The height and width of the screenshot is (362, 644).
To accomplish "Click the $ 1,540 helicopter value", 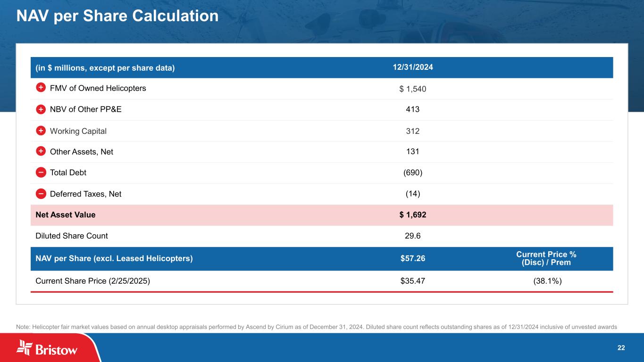I will coord(413,89).
